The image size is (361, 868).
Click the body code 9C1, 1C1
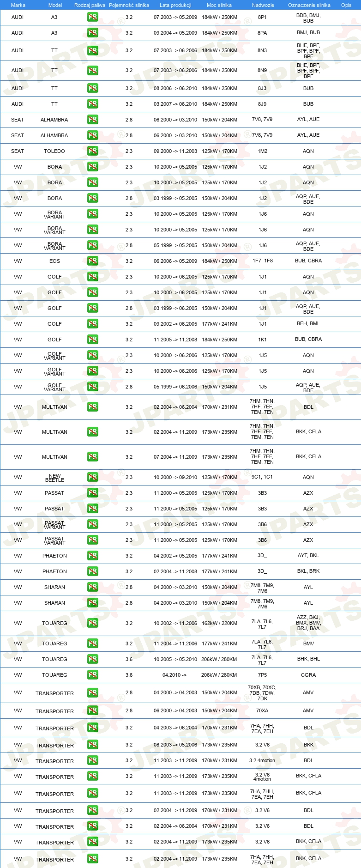262,477
